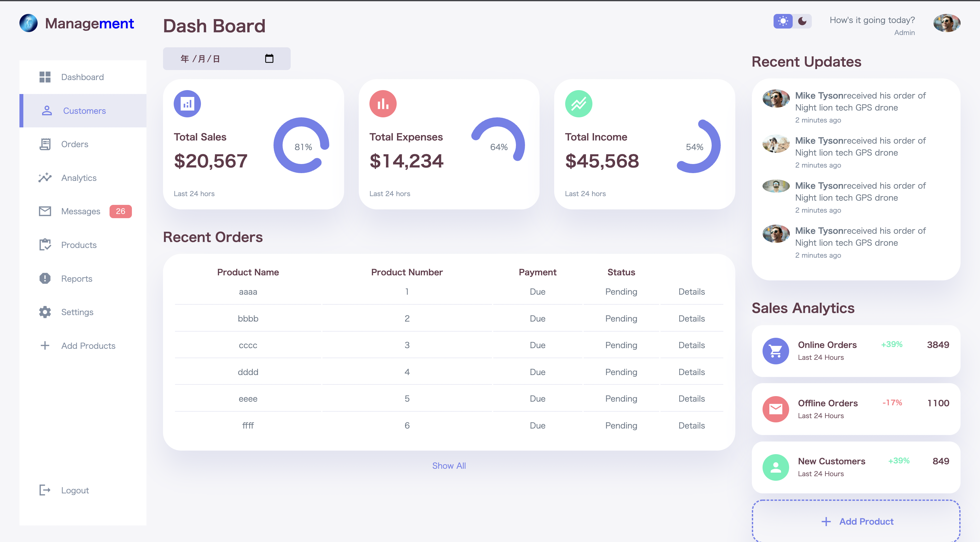
Task: Select Add Products from the sidebar
Action: [x=88, y=346]
